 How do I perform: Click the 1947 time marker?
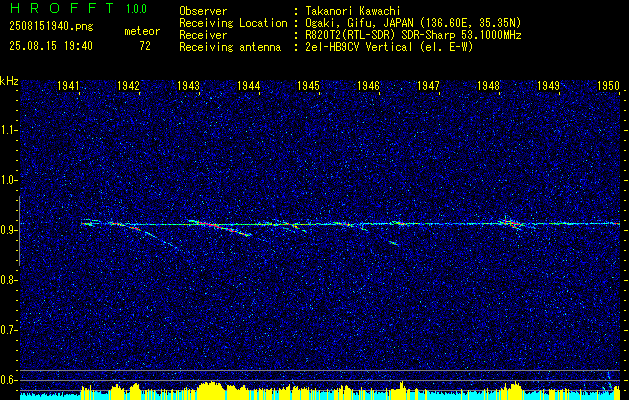(x=428, y=85)
